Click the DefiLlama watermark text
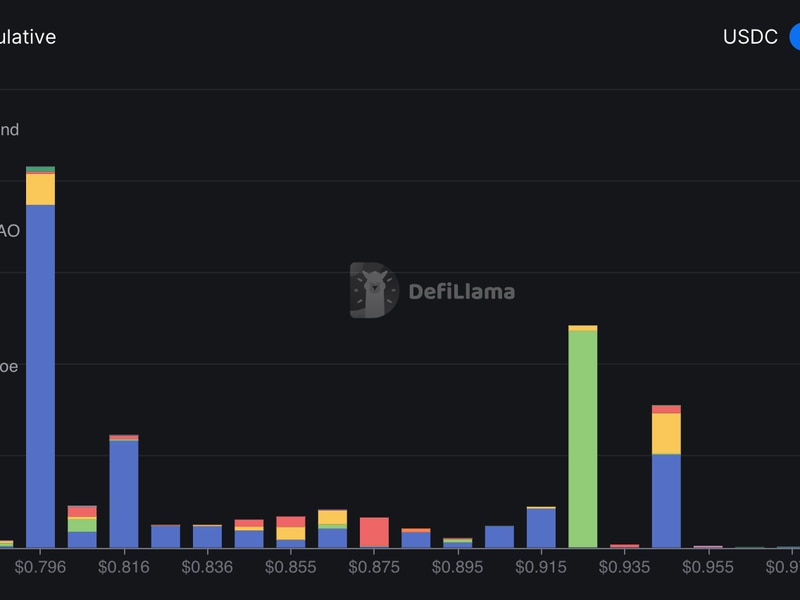Screen dimensions: 800x600 click(x=461, y=292)
